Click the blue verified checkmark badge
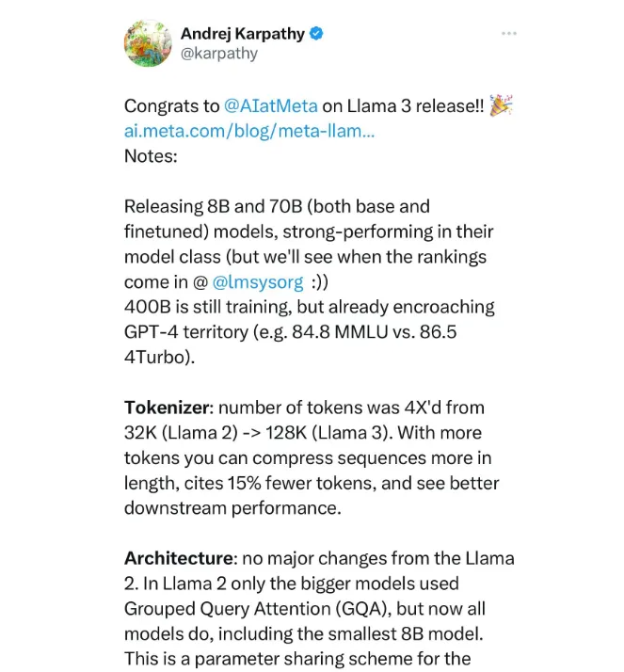624x672 pixels. coord(316,34)
